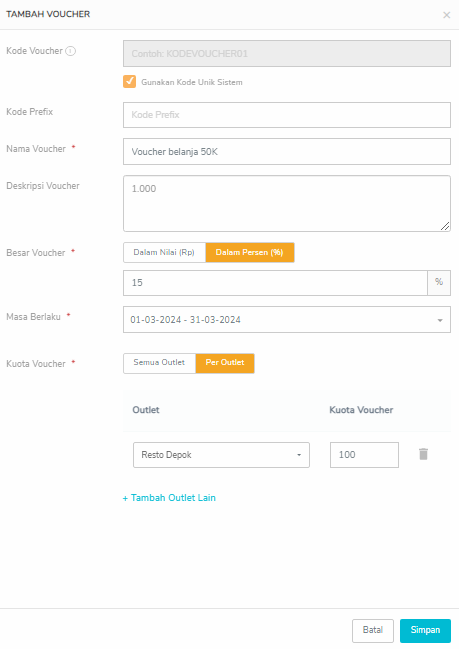This screenshot has height=649, width=459.
Task: Click the Masa Berlaku dropdown arrow
Action: point(440,320)
